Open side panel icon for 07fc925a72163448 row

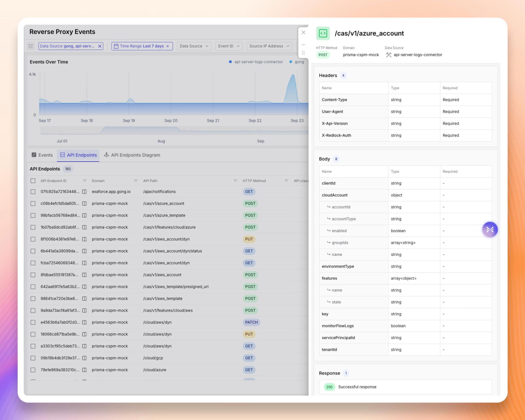[x=84, y=192]
